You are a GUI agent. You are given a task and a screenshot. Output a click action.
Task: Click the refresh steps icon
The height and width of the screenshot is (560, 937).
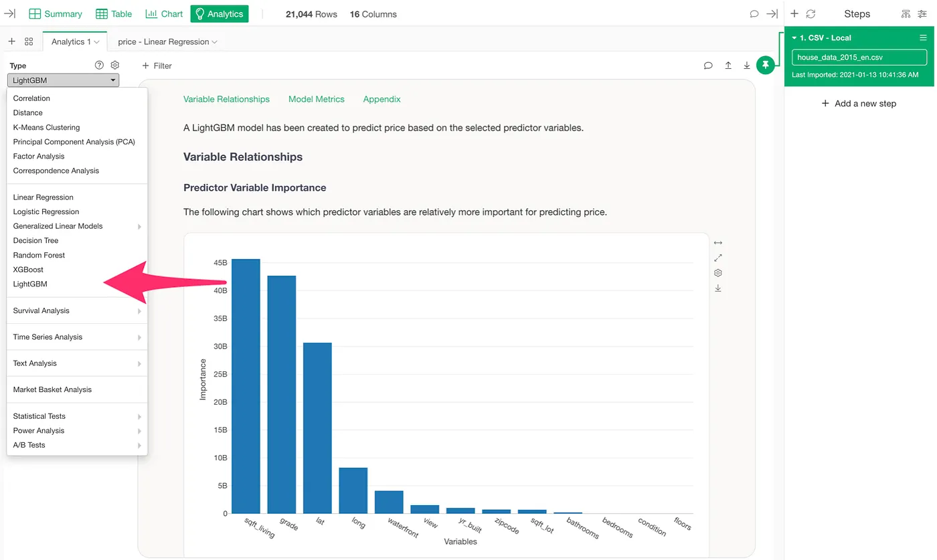point(811,13)
